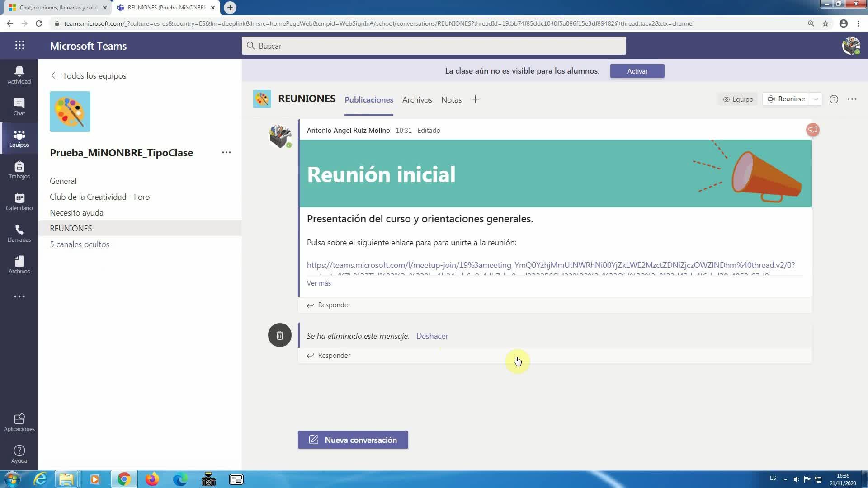868x488 pixels.
Task: Go back to Todos los equipos
Action: click(x=89, y=76)
